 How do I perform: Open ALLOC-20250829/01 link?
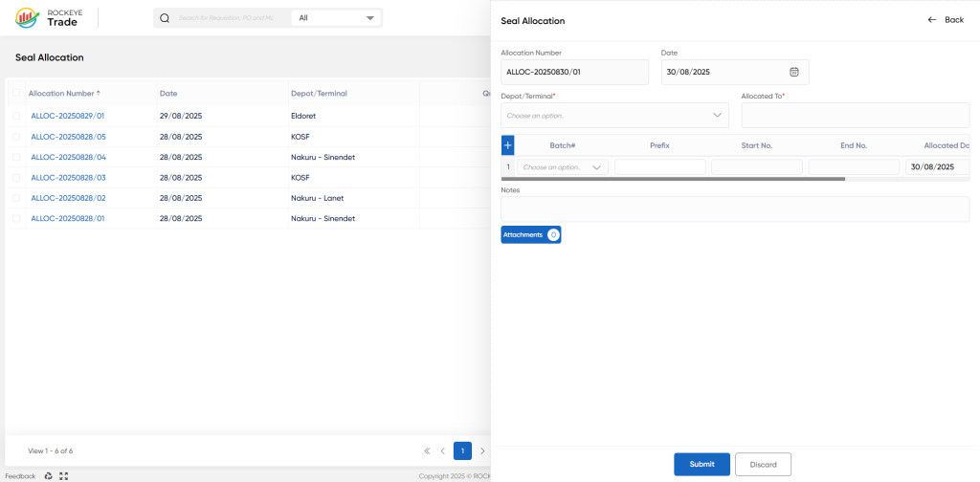coord(68,116)
